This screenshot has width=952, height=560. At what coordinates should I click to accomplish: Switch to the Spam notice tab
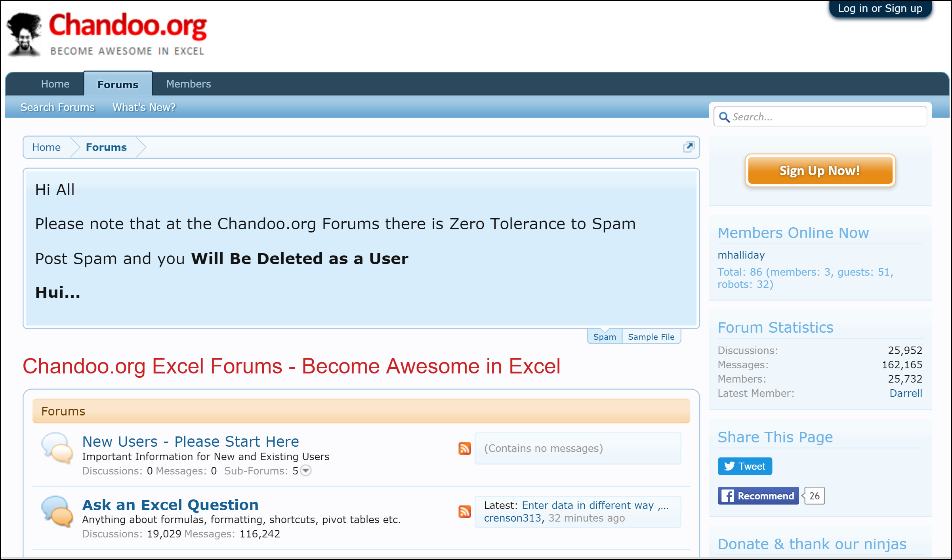tap(605, 337)
